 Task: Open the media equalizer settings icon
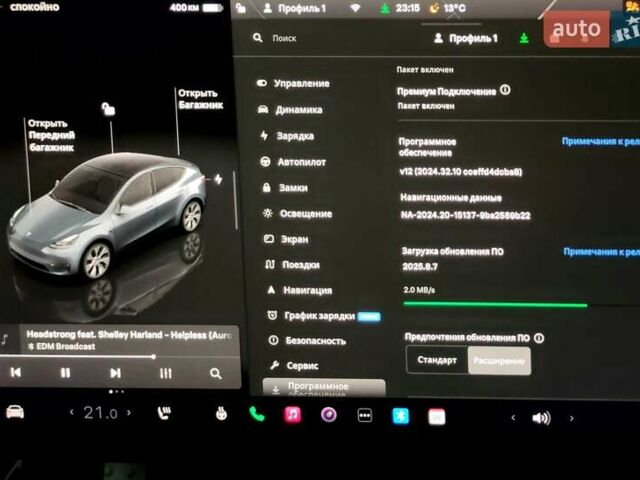click(166, 373)
